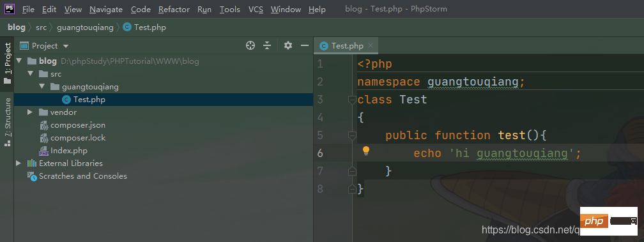Collapse the blog root folder
The image size is (644, 242).
coord(19,61)
